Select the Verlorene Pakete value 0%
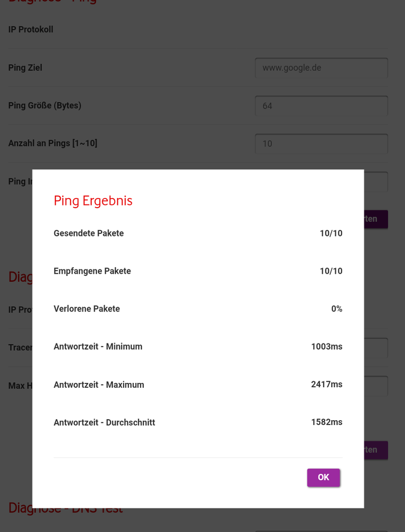This screenshot has height=532, width=405. (x=336, y=309)
